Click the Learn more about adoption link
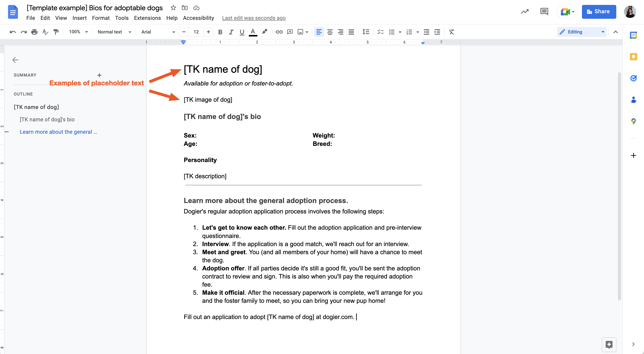The image size is (644, 354). tap(58, 132)
